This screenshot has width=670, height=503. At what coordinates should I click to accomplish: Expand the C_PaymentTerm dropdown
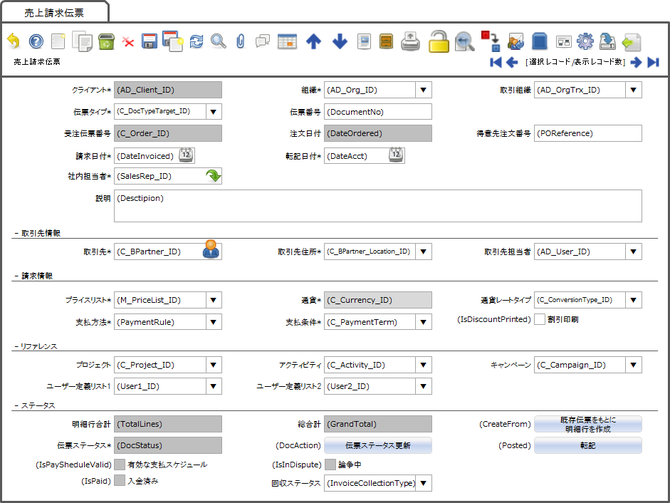pos(423,322)
